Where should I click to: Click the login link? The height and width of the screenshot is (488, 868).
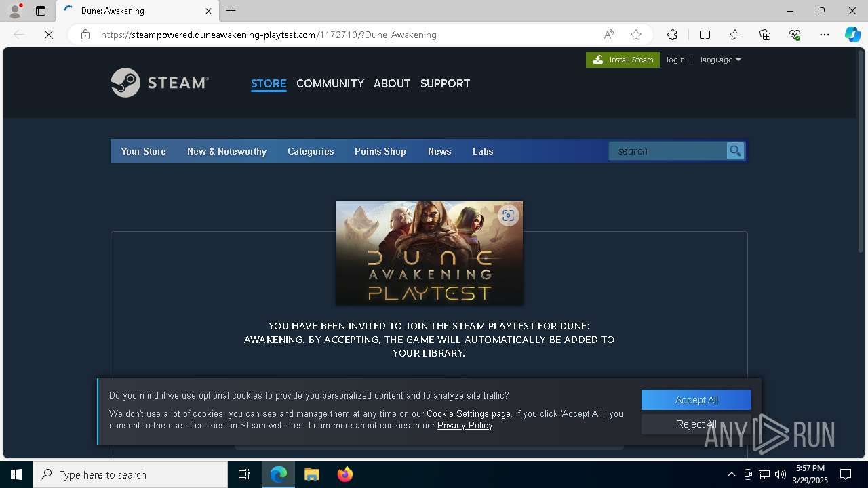pyautogui.click(x=675, y=60)
